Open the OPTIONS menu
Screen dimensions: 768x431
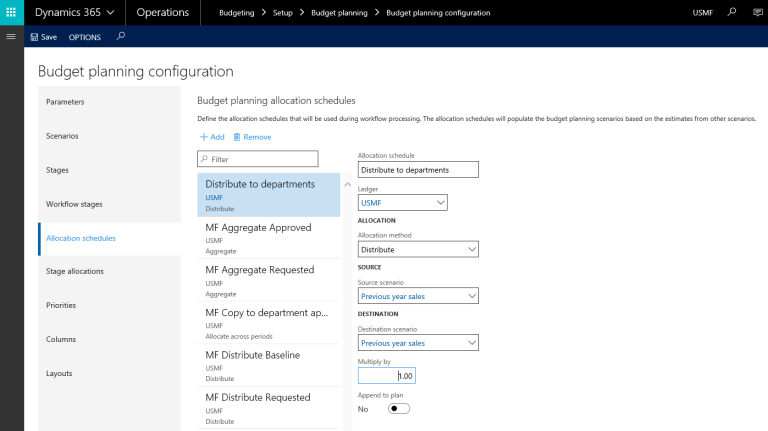point(85,37)
